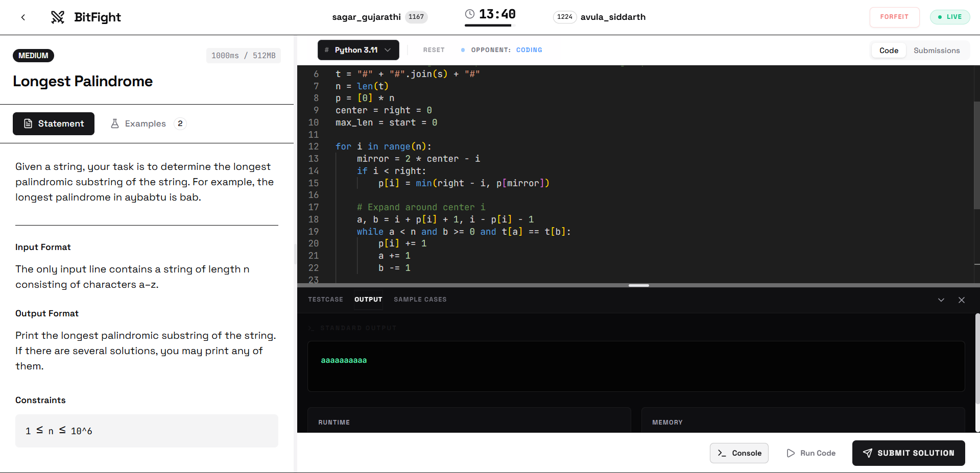Image resolution: width=980 pixels, height=473 pixels.
Task: Click the aaaaaaaaaa output text
Action: 344,360
